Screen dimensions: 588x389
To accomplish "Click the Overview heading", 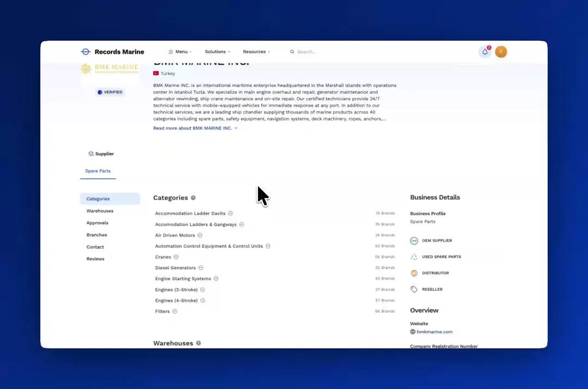I will pyautogui.click(x=424, y=310).
